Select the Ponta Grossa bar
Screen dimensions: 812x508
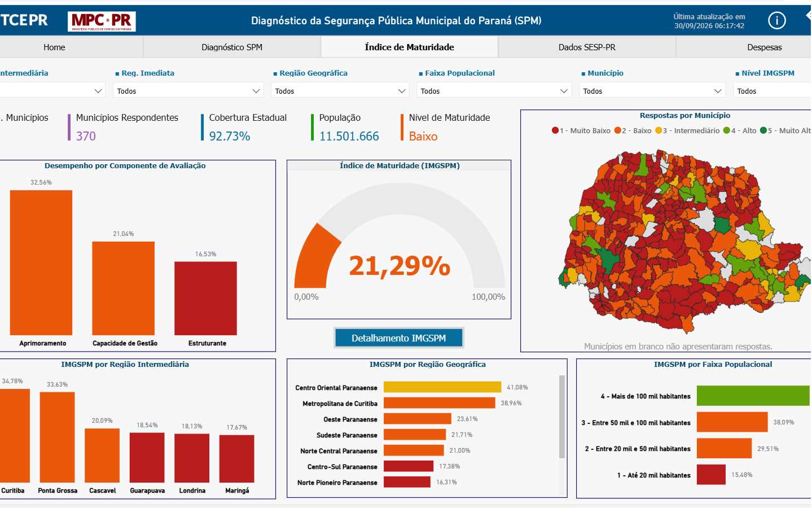[58, 437]
